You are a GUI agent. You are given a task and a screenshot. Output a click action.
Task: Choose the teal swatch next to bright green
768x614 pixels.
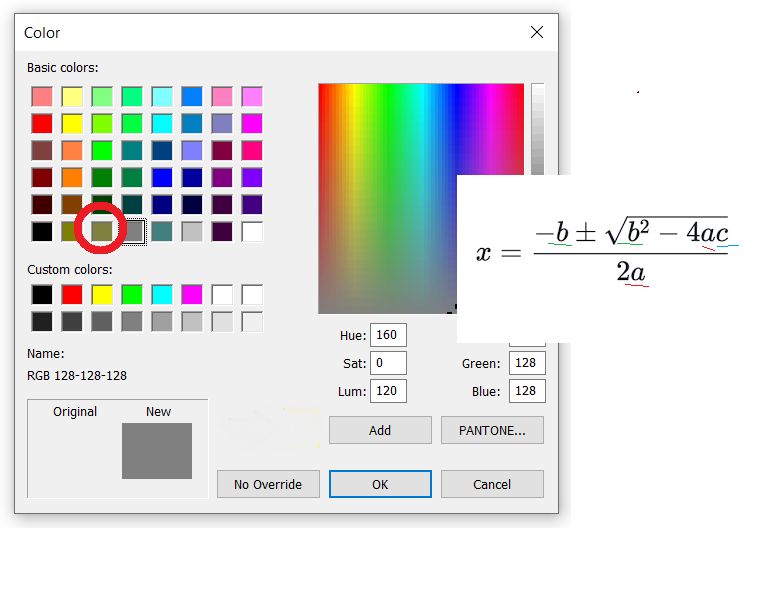pos(132,150)
